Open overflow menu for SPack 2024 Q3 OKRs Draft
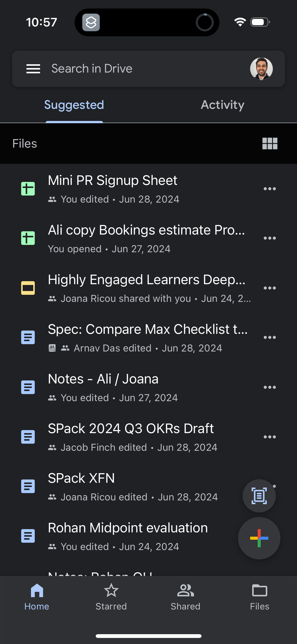This screenshot has height=644, width=297. click(x=270, y=437)
